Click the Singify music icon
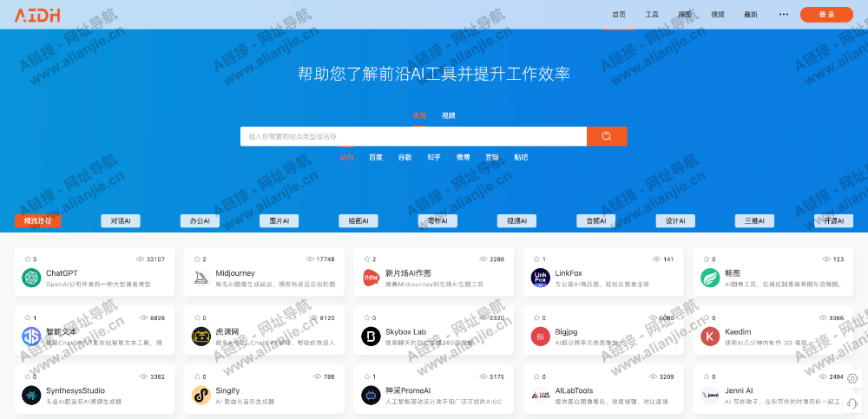 201,396
